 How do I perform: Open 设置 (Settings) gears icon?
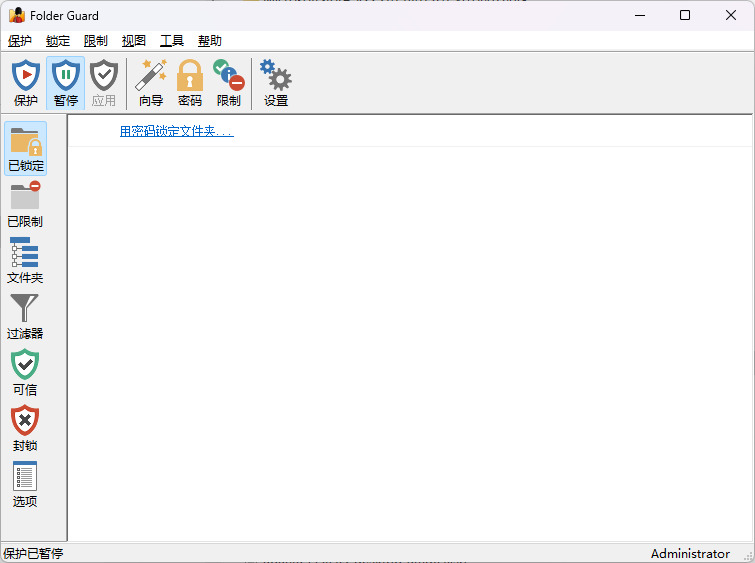pyautogui.click(x=276, y=83)
